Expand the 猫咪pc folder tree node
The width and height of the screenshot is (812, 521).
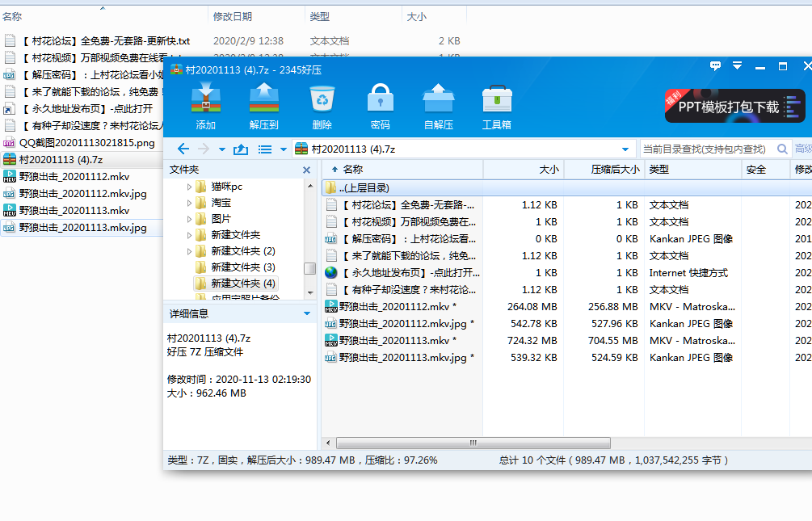190,187
